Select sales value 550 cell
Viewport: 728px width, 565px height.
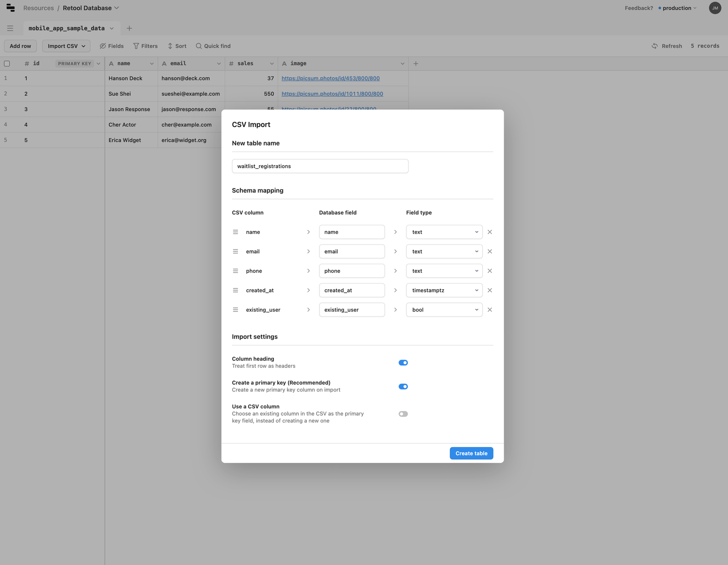click(x=251, y=94)
